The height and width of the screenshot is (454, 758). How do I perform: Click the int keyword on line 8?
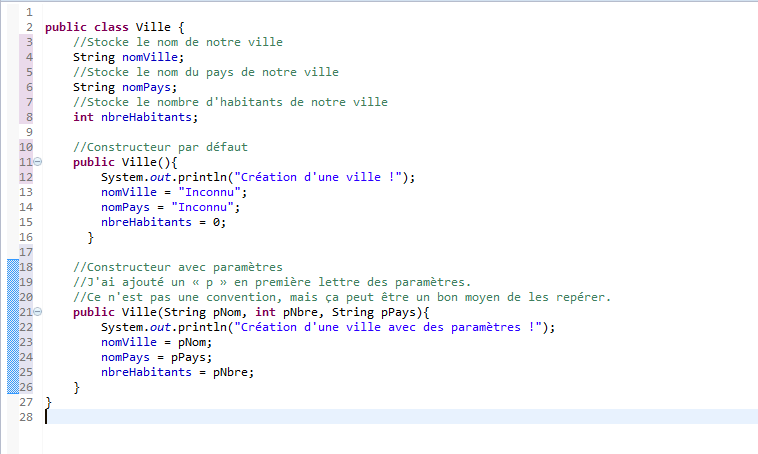(x=83, y=117)
